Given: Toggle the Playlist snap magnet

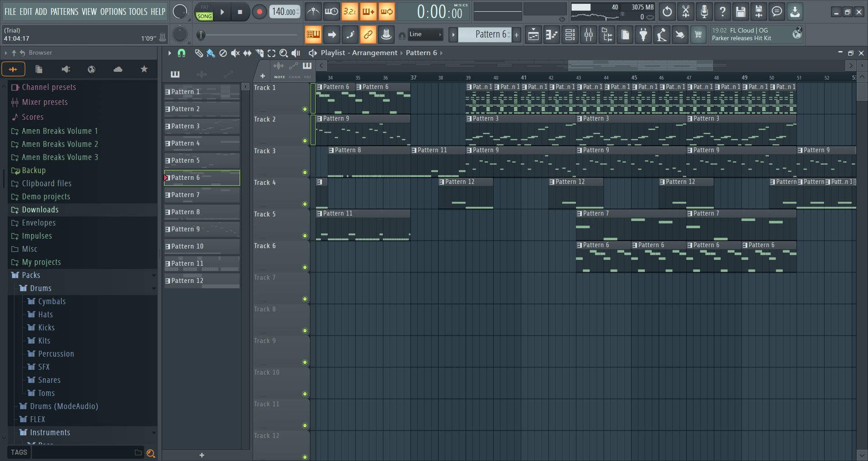Looking at the screenshot, I should point(182,53).
